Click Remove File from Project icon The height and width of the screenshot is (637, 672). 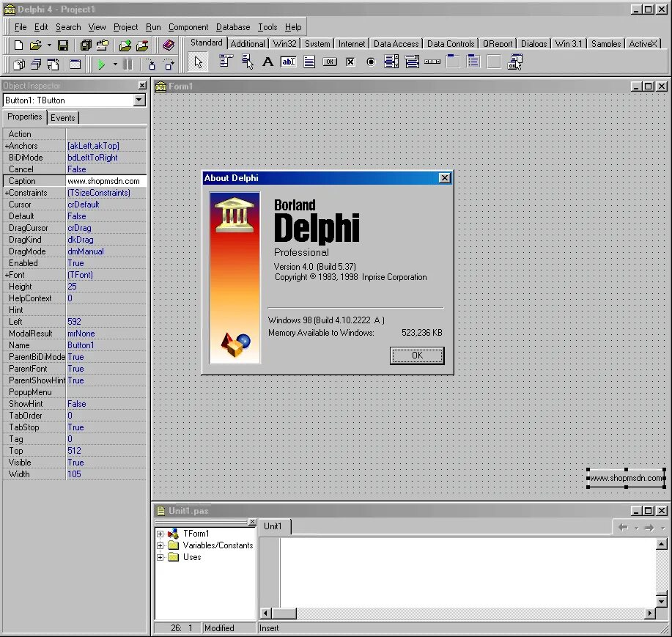142,45
